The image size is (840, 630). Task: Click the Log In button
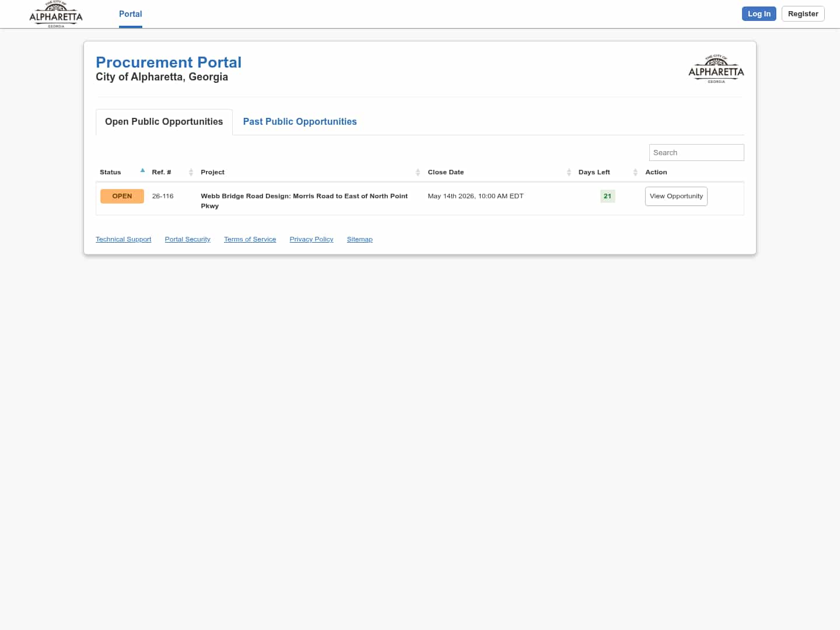click(x=758, y=13)
